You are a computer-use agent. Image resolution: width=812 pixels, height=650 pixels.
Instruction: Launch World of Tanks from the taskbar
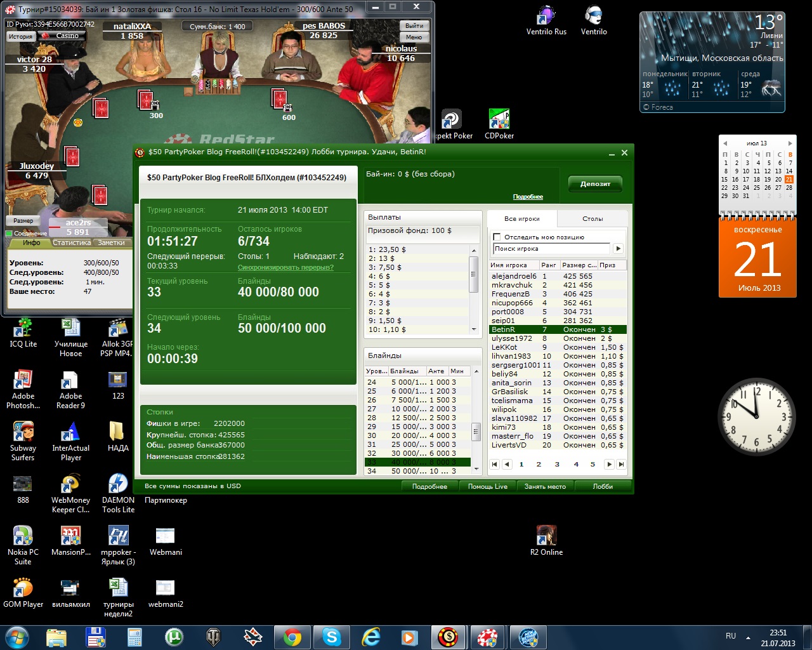click(x=214, y=636)
